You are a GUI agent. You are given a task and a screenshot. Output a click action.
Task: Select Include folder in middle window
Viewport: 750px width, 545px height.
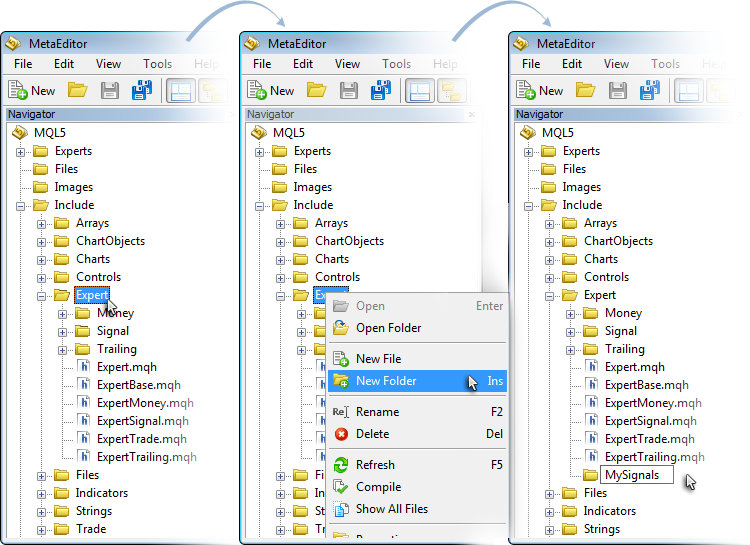[313, 205]
